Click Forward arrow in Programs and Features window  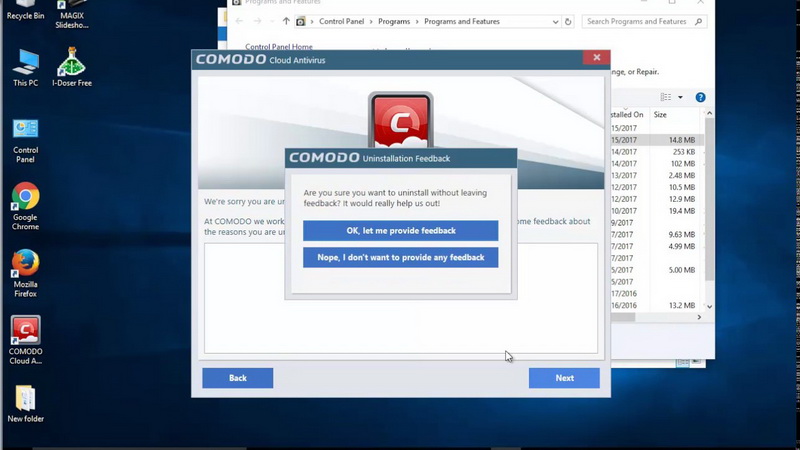(x=257, y=21)
